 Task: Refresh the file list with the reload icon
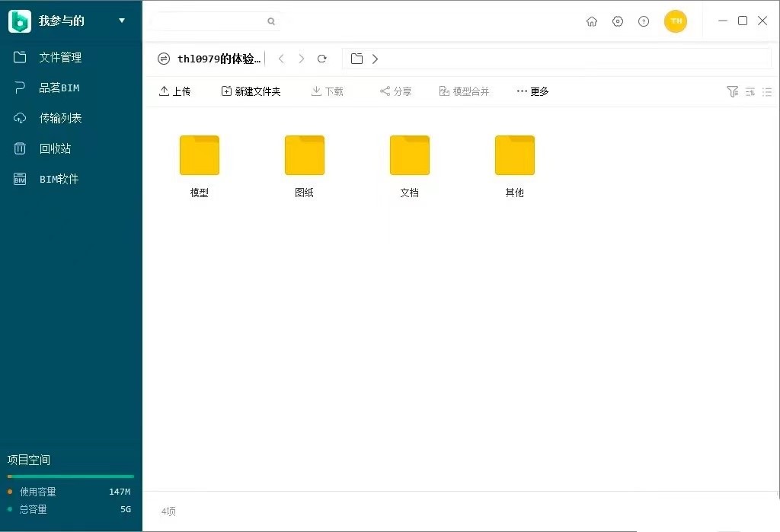tap(321, 59)
